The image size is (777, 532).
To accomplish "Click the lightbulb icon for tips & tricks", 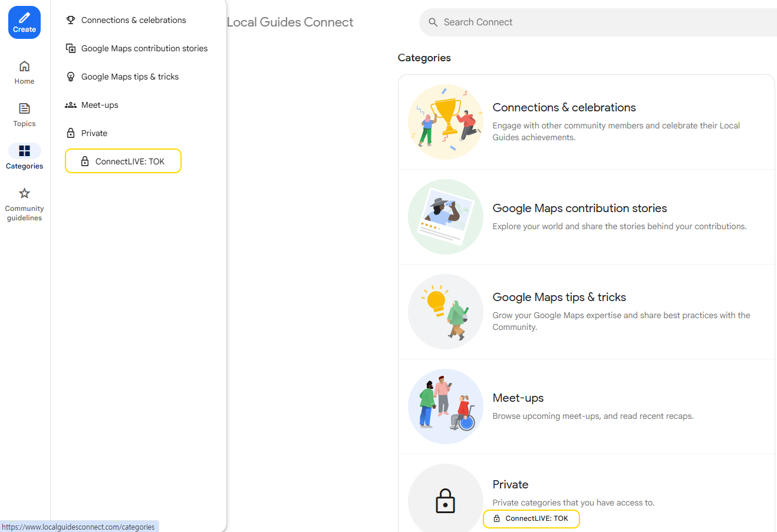I will (71, 77).
